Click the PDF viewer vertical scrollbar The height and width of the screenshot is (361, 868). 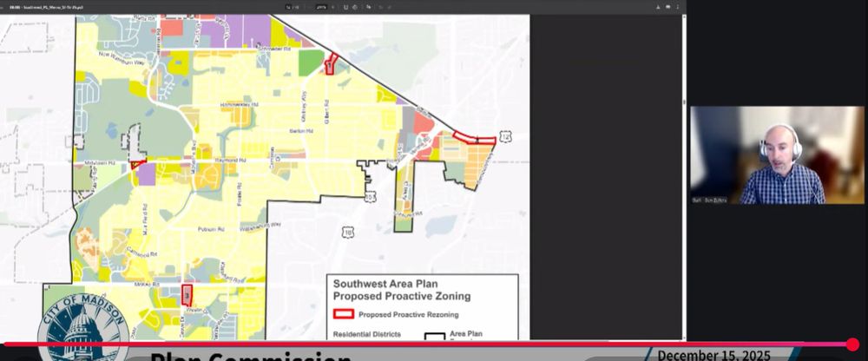[684, 174]
